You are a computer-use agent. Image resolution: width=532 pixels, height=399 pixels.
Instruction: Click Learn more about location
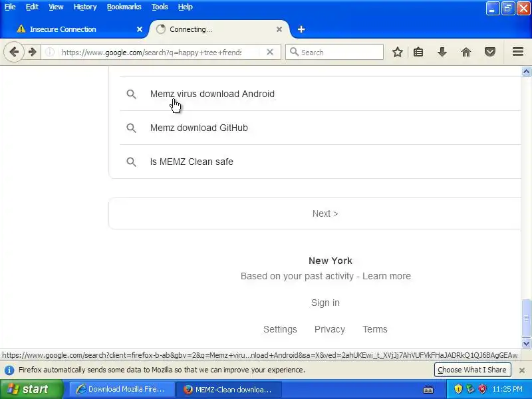point(386,276)
